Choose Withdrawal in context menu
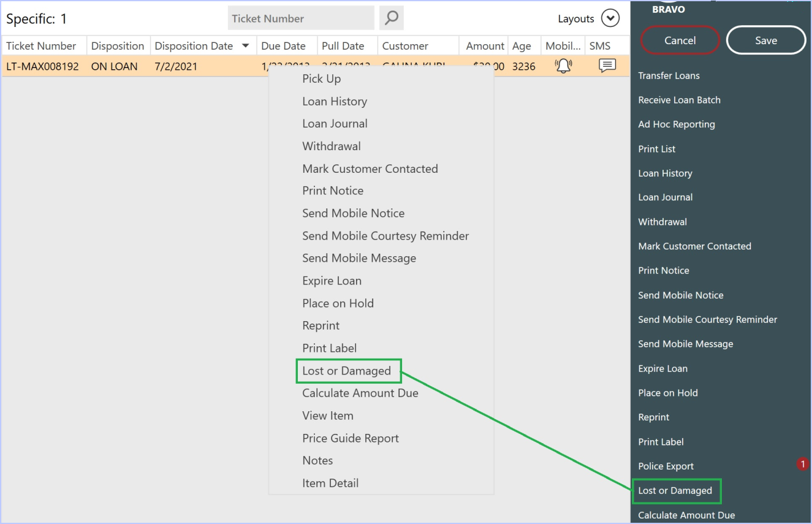The height and width of the screenshot is (524, 812). pos(332,146)
